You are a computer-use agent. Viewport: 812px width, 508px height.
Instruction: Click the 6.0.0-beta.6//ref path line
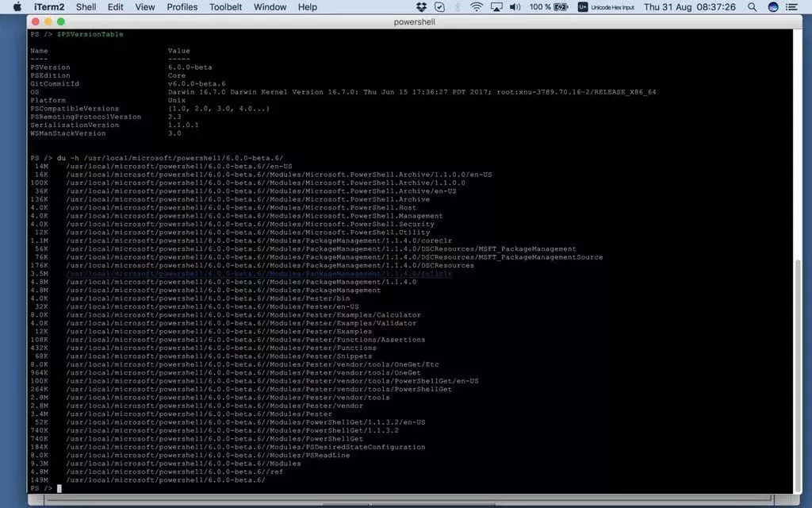tap(174, 471)
